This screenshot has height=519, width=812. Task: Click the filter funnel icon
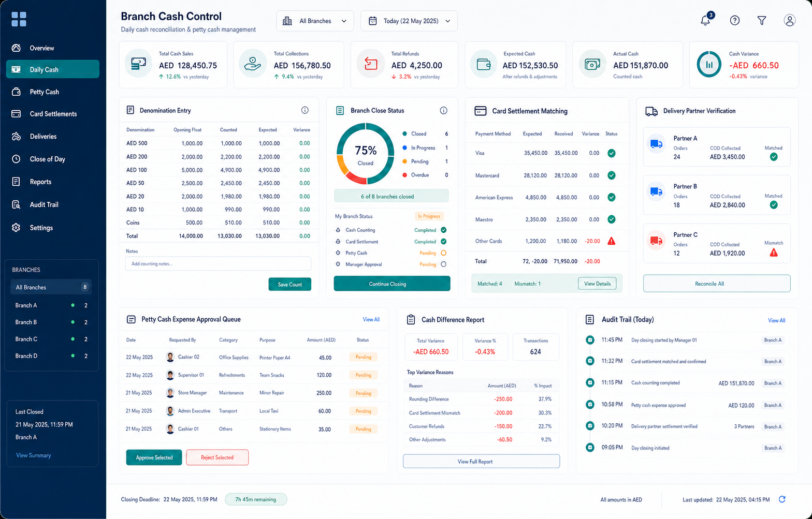point(762,20)
